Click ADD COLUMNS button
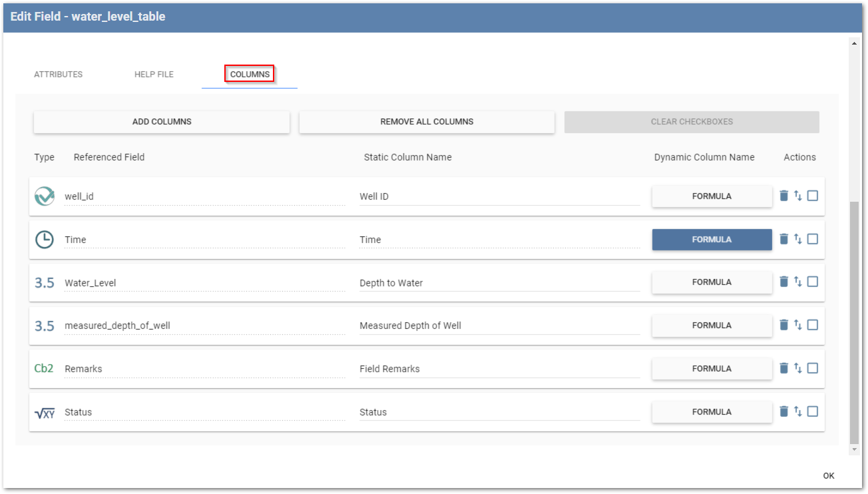Viewport: 868px width, 494px height. pos(161,122)
